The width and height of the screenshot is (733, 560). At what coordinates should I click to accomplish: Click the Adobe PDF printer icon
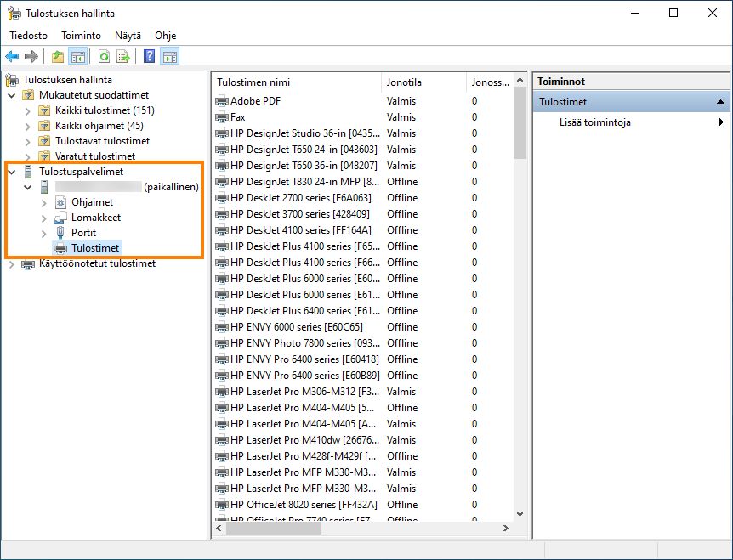222,101
